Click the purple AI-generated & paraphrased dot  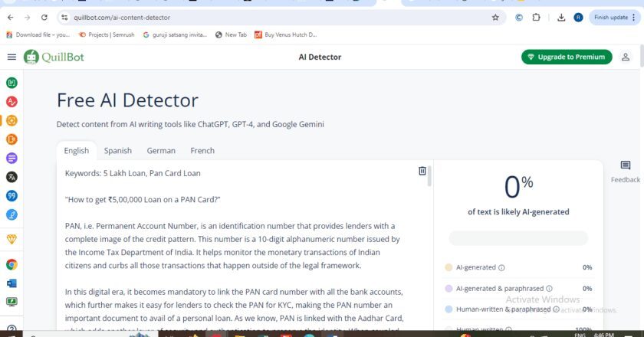(449, 289)
